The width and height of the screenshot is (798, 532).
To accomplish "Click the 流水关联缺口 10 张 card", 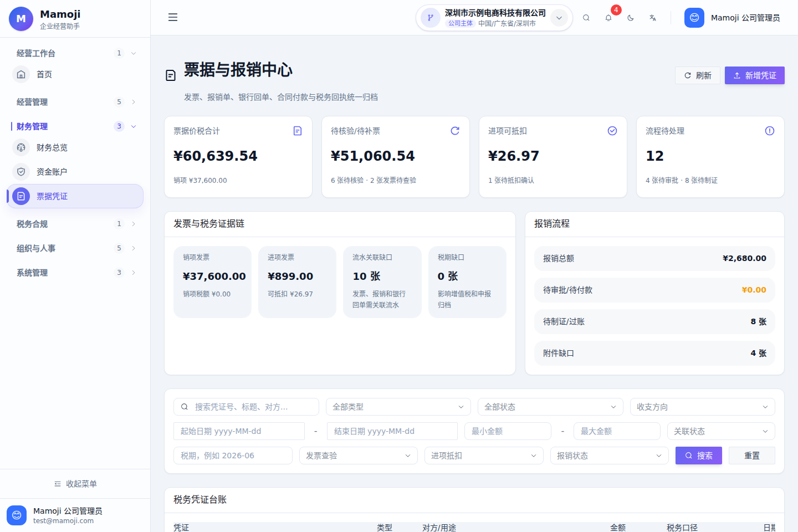I will coord(382,282).
